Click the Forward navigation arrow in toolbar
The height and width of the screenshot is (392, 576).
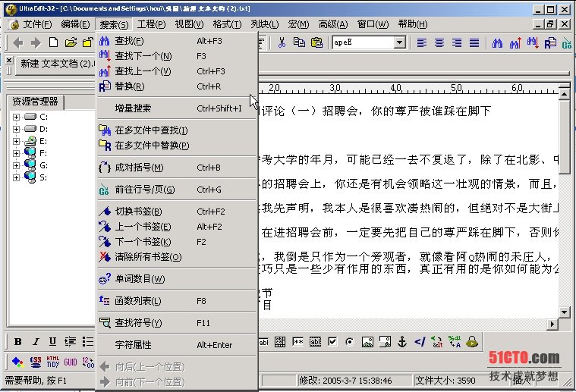pyautogui.click(x=36, y=43)
